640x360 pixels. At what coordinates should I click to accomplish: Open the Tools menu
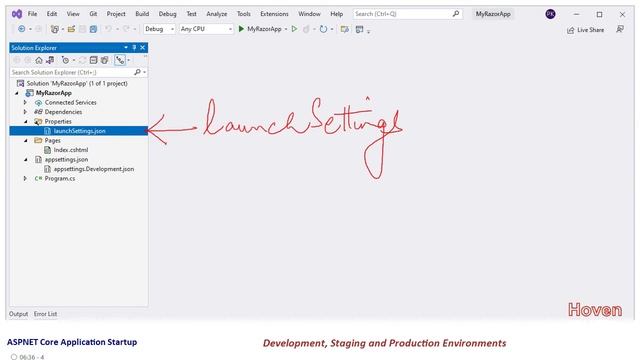coord(244,14)
